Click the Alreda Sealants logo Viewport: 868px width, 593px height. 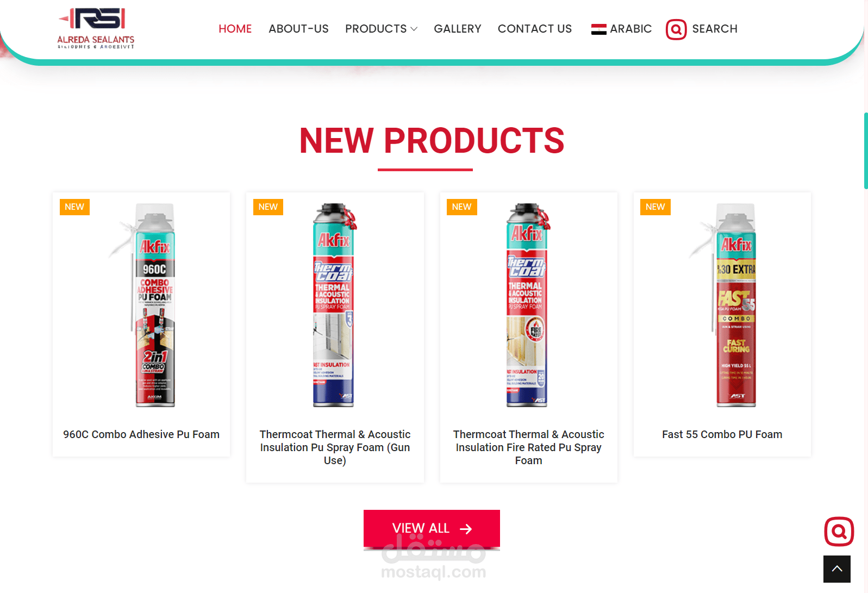coord(96,28)
